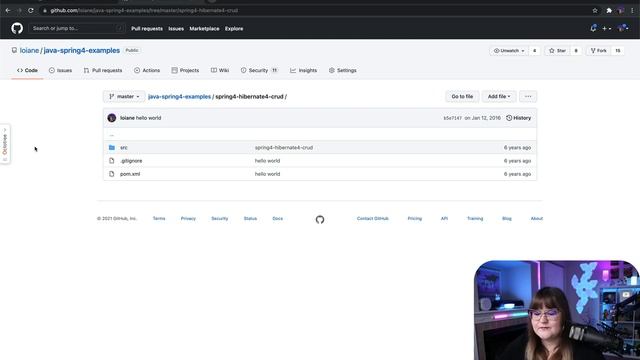
Task: Reload the page with refresh icon
Action: 31,10
